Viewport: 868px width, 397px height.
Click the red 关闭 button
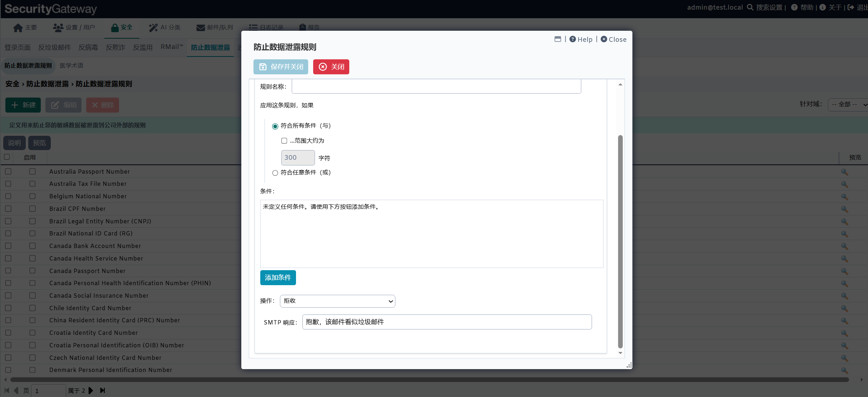tap(331, 67)
